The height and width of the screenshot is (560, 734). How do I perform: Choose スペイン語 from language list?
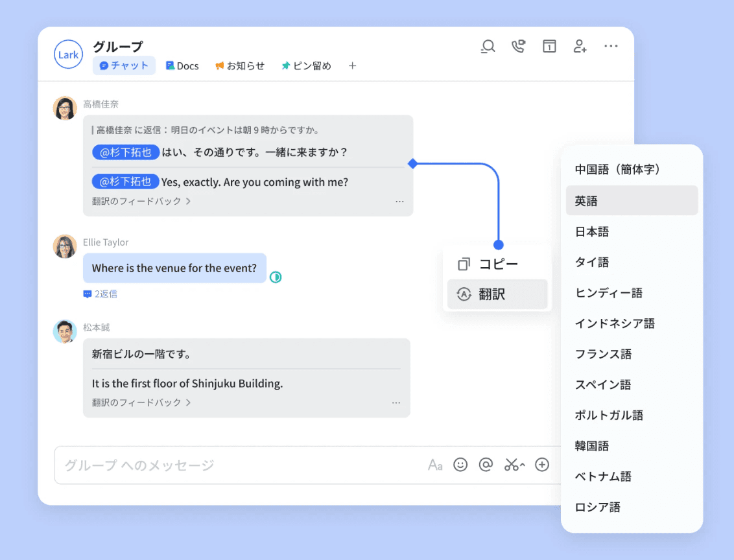(x=632, y=384)
